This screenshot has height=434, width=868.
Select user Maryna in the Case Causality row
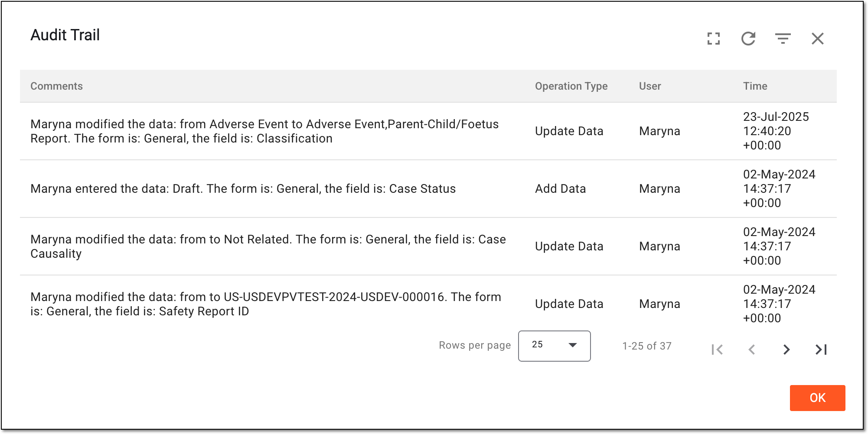(659, 246)
